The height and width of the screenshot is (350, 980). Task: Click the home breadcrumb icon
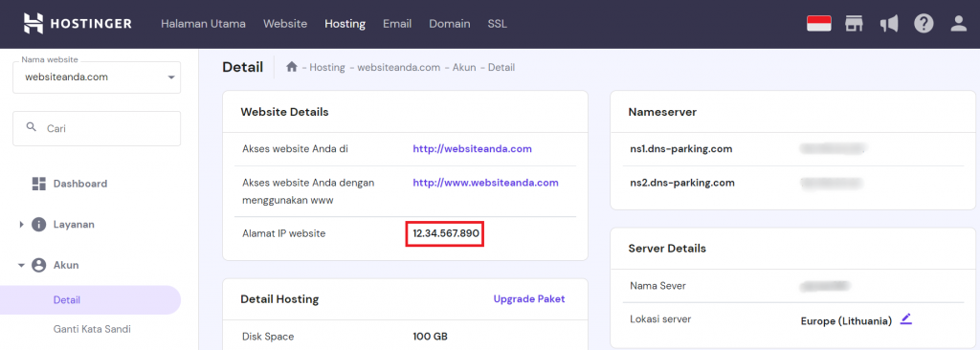click(x=291, y=67)
